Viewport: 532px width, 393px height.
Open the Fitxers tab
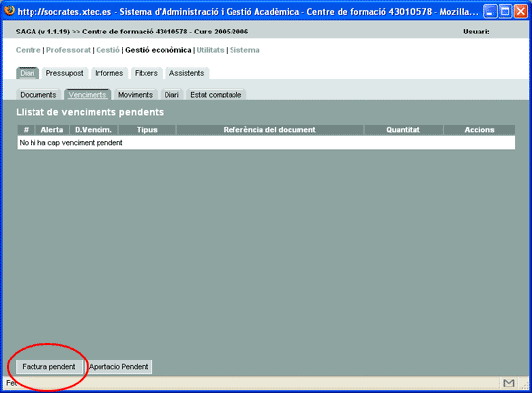(x=146, y=73)
